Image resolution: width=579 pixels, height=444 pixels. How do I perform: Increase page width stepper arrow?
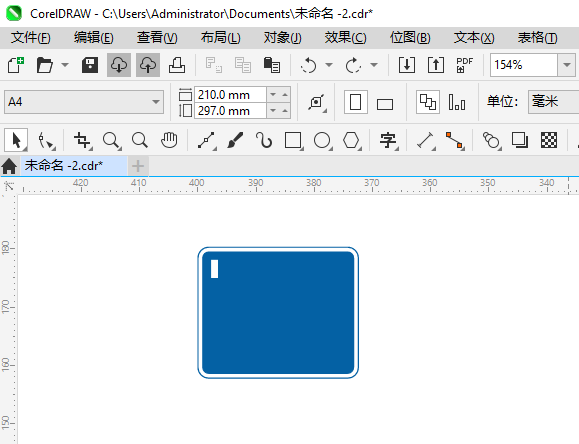[x=285, y=95]
